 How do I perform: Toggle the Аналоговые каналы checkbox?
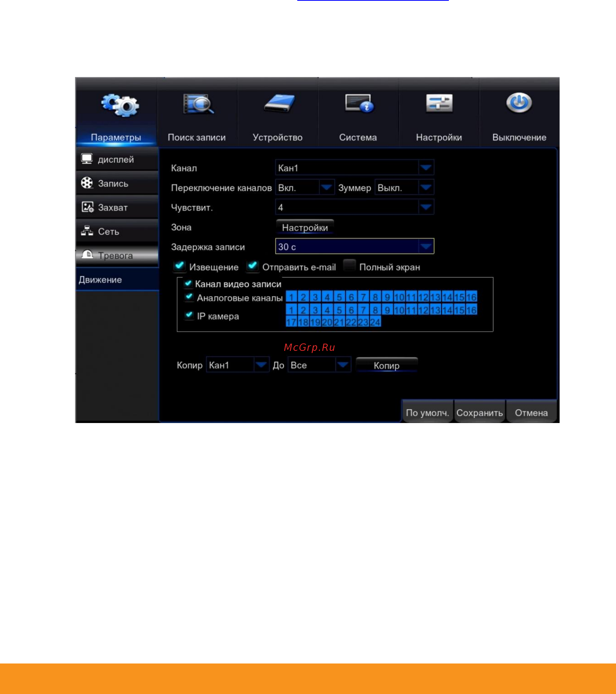[x=189, y=297]
